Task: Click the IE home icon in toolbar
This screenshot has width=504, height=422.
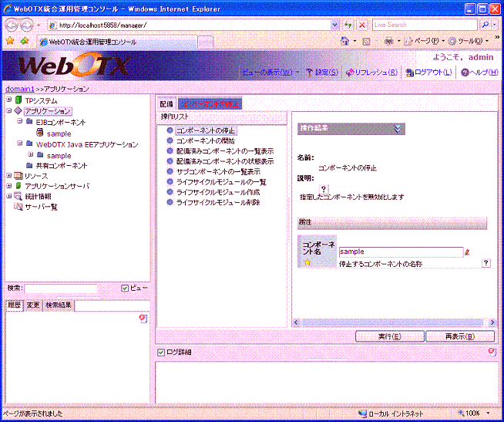Action: point(344,40)
